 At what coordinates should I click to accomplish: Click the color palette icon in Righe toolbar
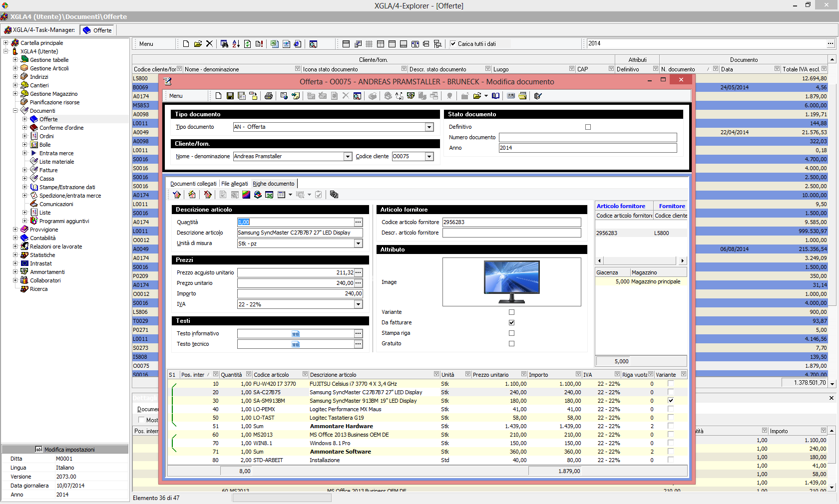[x=246, y=195]
